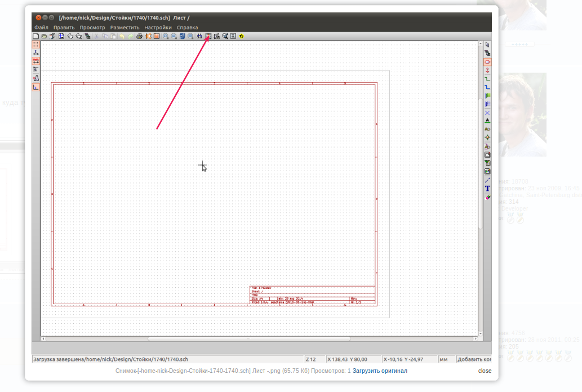Select the graphic line tool
The image size is (582, 392).
coord(487,180)
